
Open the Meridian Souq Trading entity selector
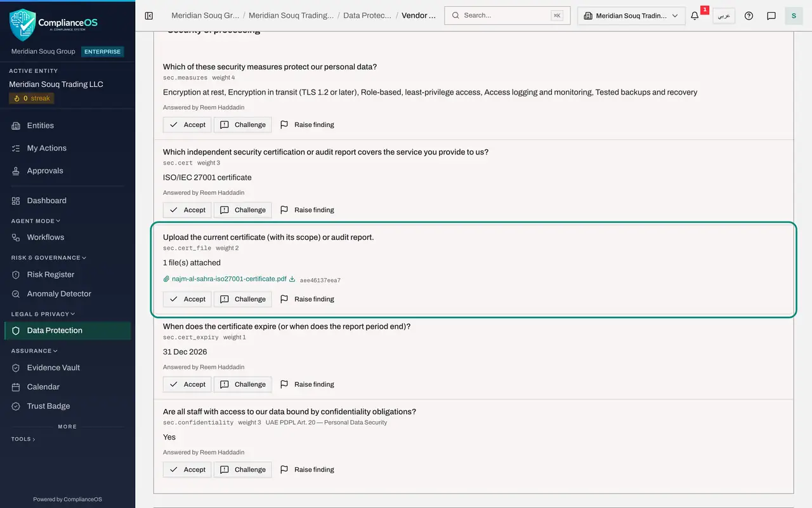coord(631,16)
